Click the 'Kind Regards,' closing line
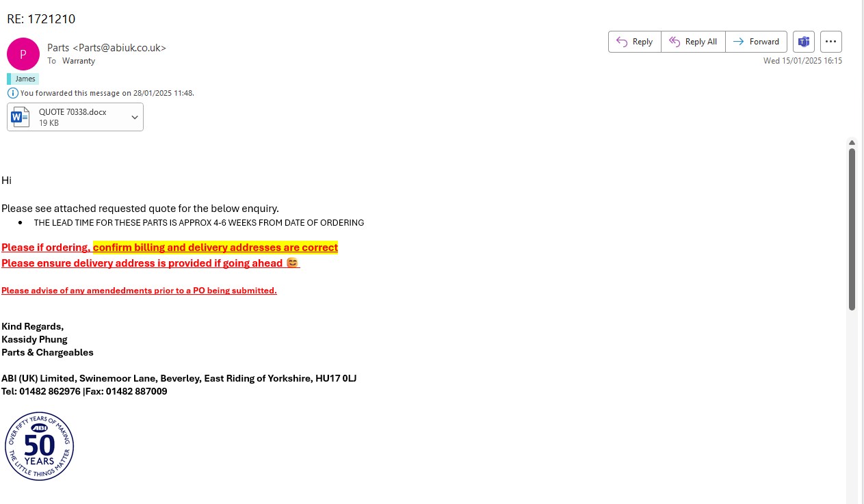864x504 pixels. click(32, 326)
